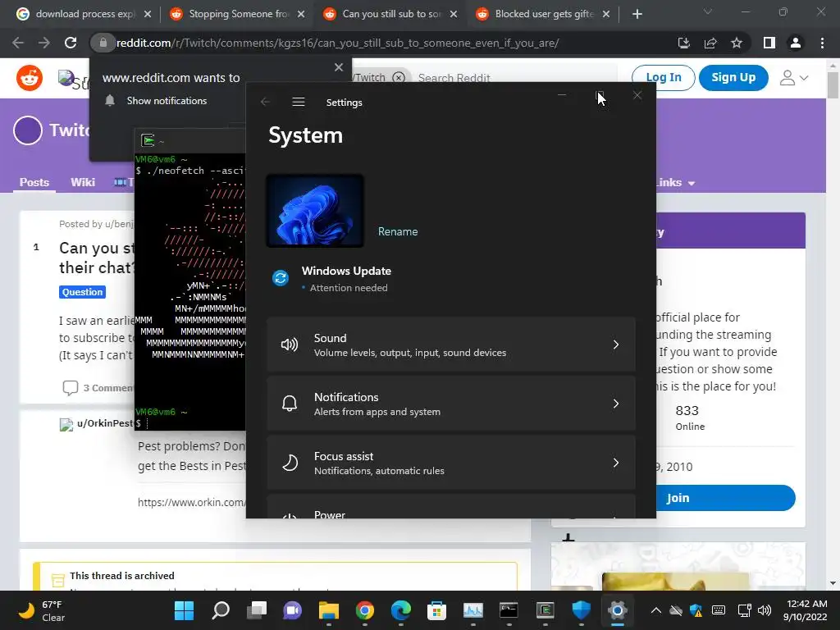Open File Explorer from taskbar
This screenshot has width=840, height=630.
pos(329,610)
